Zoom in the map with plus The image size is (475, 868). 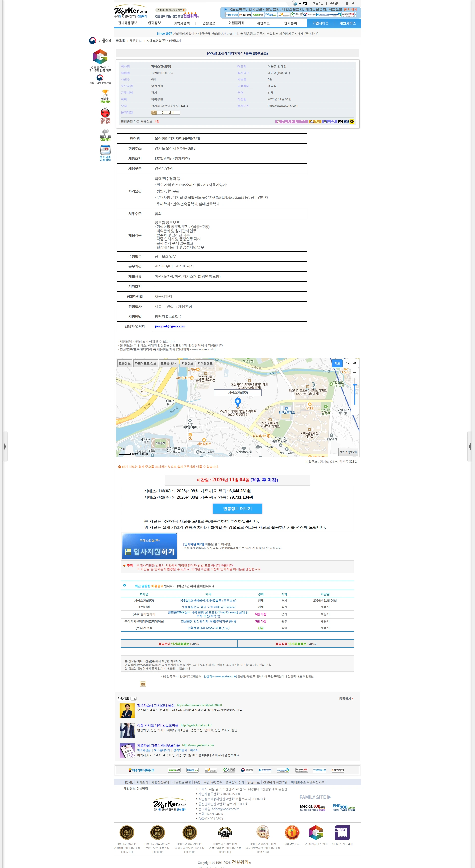click(355, 373)
